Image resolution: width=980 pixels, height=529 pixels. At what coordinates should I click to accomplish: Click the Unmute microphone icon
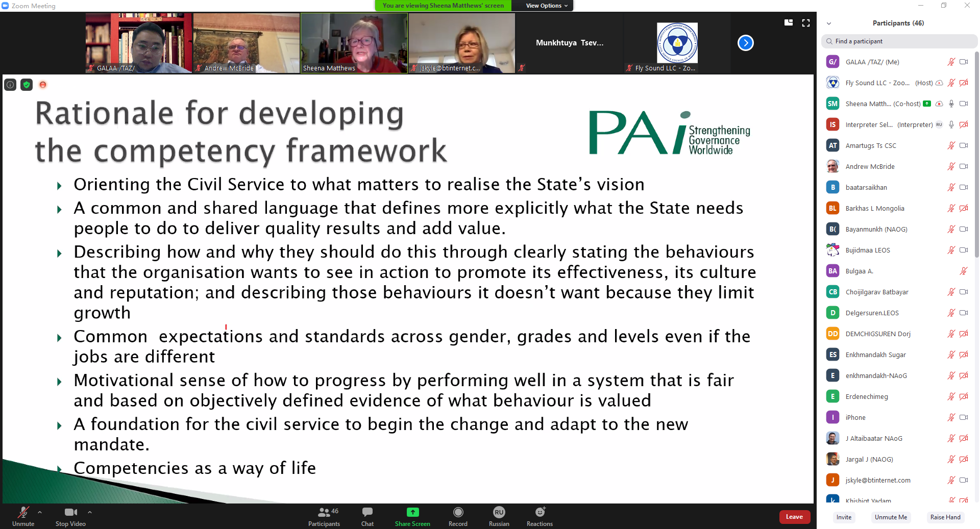click(x=23, y=512)
